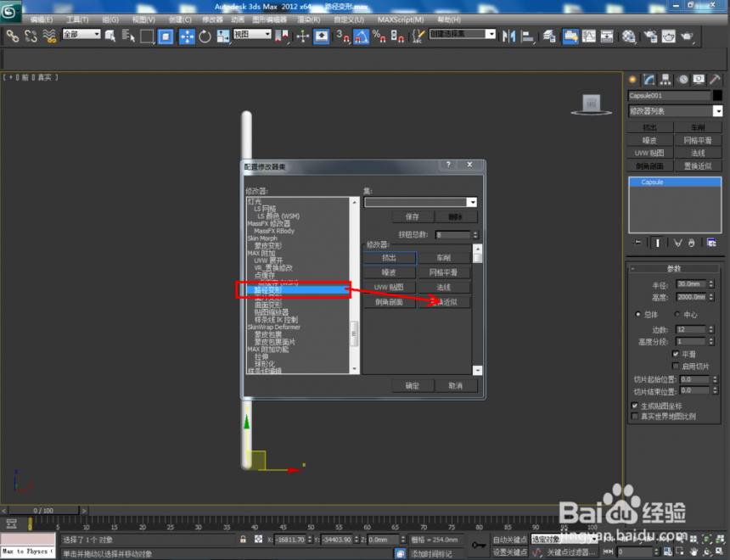Choose Rectangular Selection Region tool
Screen dimensions: 730x560
[147, 36]
